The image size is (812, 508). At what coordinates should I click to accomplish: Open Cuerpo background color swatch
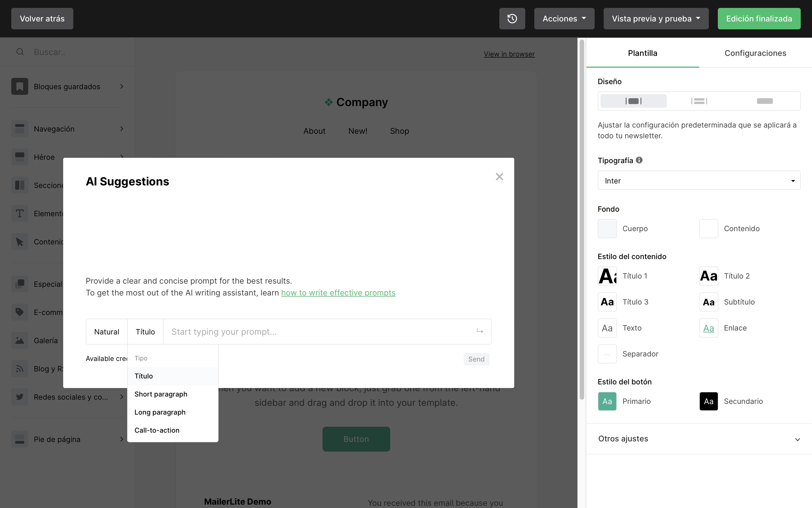coord(607,229)
